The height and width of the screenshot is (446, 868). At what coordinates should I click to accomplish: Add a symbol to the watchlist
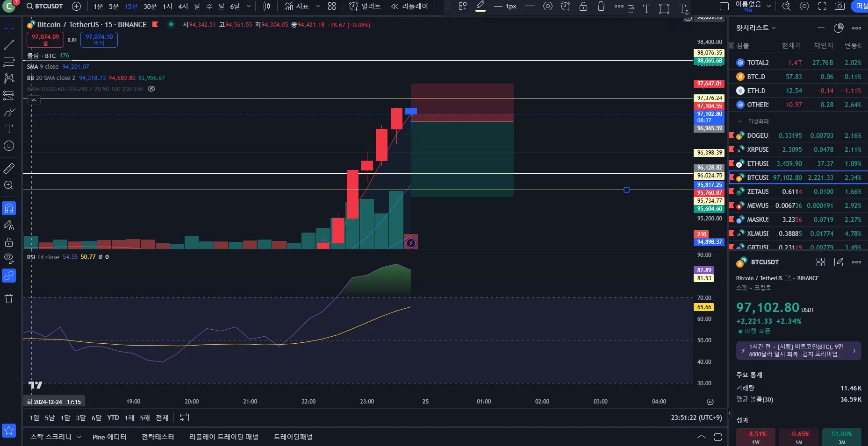click(821, 28)
